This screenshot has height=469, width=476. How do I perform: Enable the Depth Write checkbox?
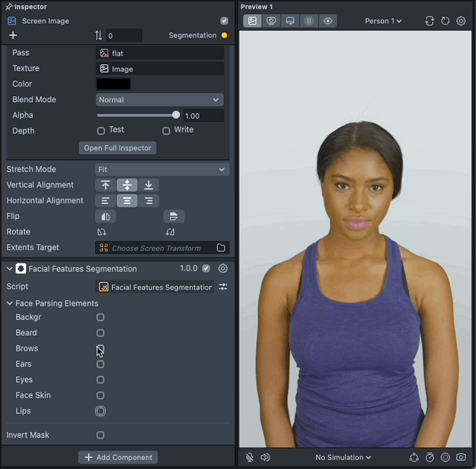coord(167,131)
